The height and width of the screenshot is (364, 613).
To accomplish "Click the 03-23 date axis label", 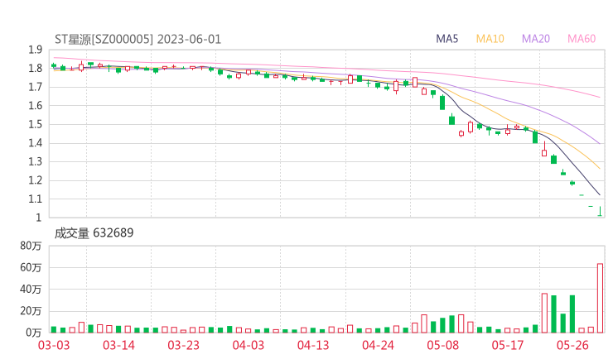I will pyautogui.click(x=183, y=345).
